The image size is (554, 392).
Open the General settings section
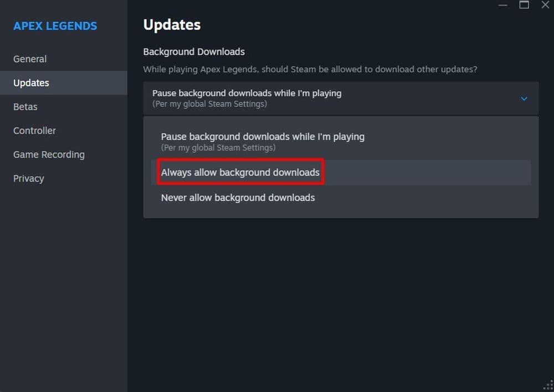(29, 59)
